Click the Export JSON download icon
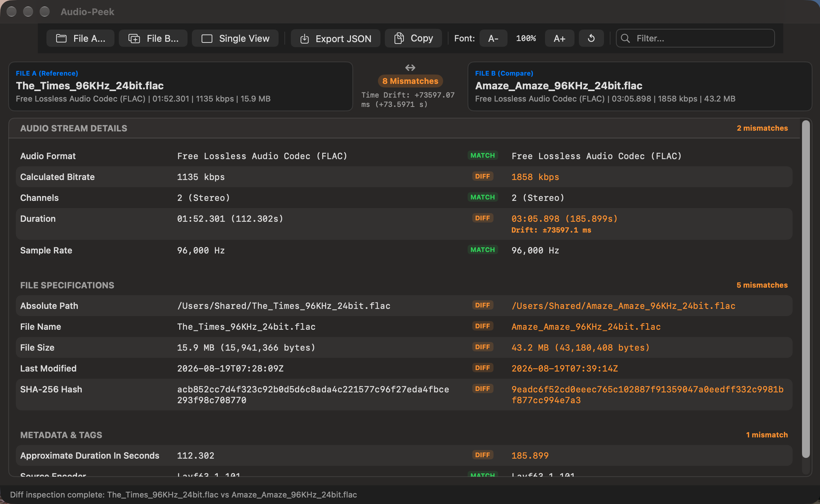The height and width of the screenshot is (504, 820). tap(305, 39)
